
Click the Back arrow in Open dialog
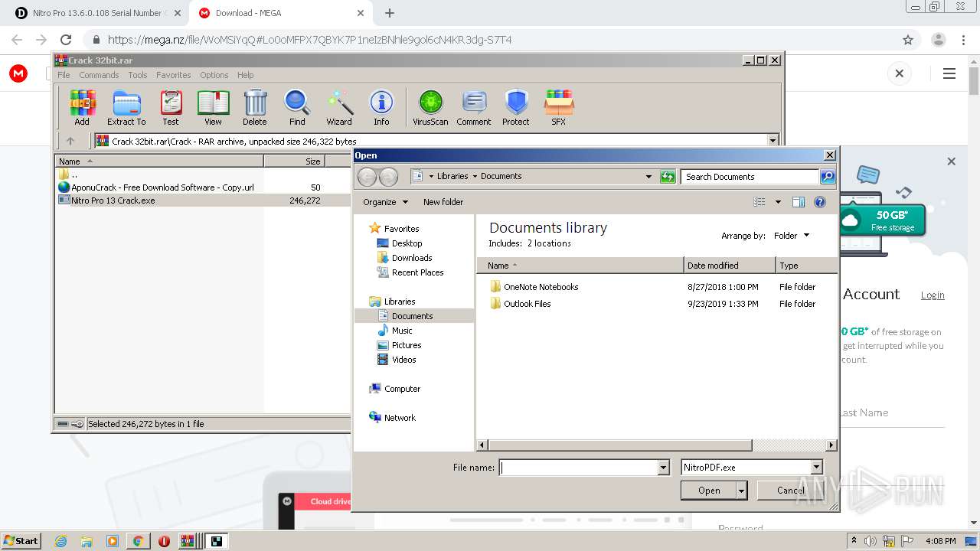click(367, 177)
